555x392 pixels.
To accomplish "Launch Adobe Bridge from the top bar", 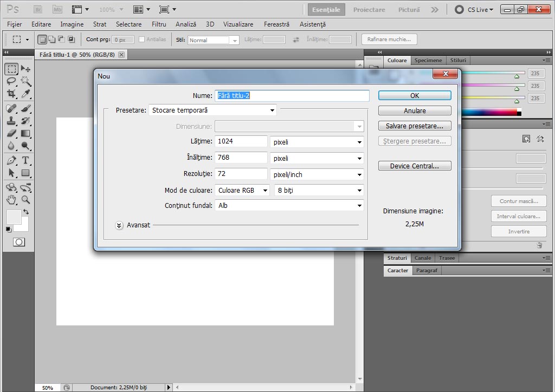I will [38, 10].
